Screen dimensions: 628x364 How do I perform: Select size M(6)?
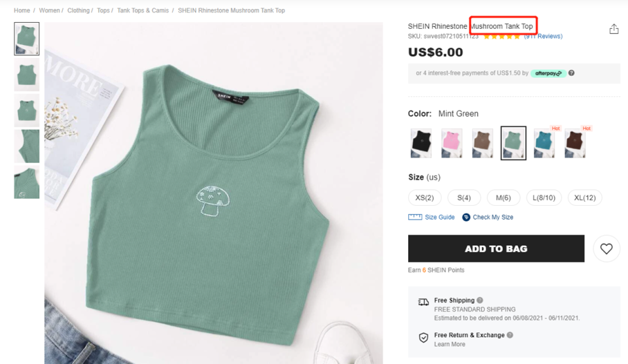[503, 198]
